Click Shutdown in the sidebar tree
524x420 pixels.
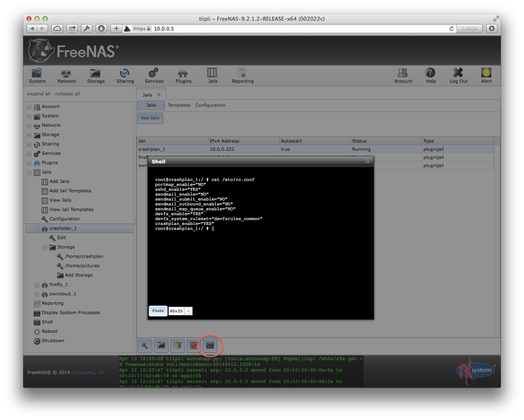53,341
